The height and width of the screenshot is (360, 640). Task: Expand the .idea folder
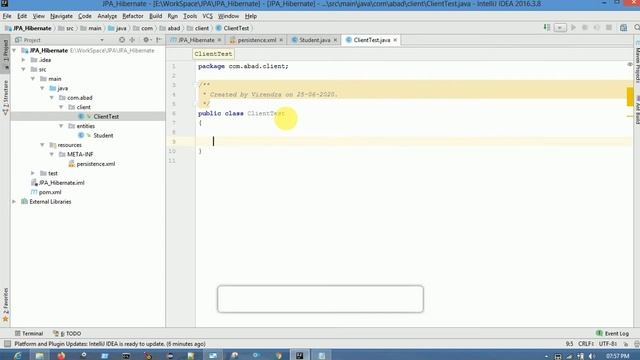click(x=24, y=60)
